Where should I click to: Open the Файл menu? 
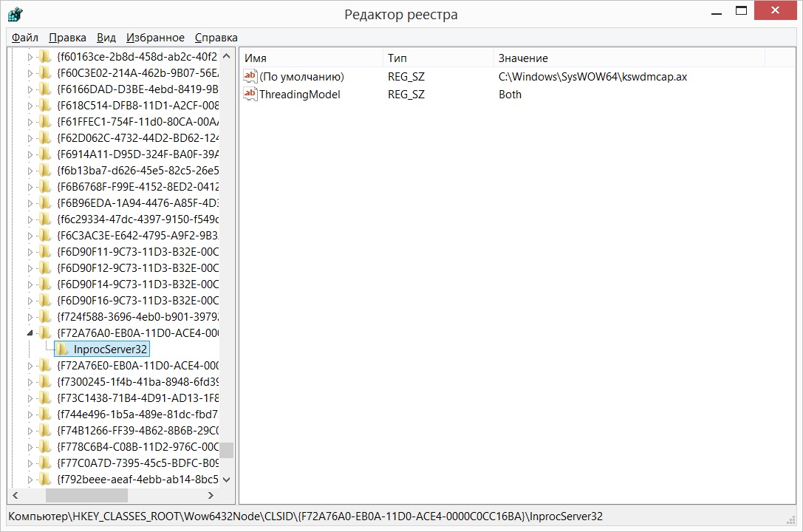pos(25,38)
